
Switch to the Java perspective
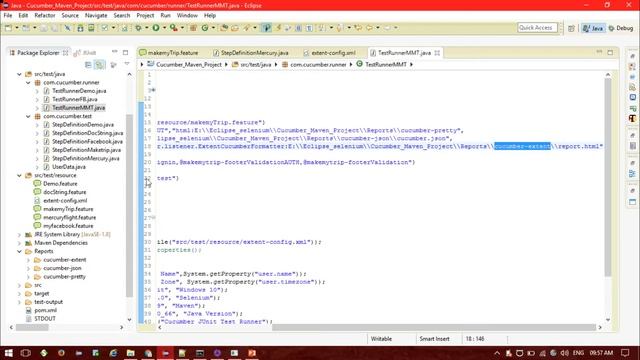click(x=593, y=28)
